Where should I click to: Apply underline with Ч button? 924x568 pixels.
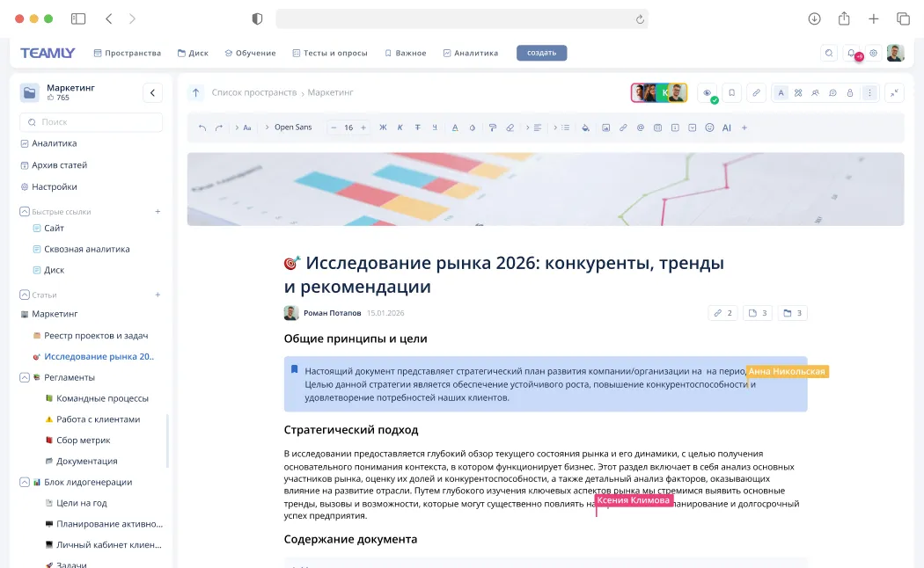tap(435, 127)
